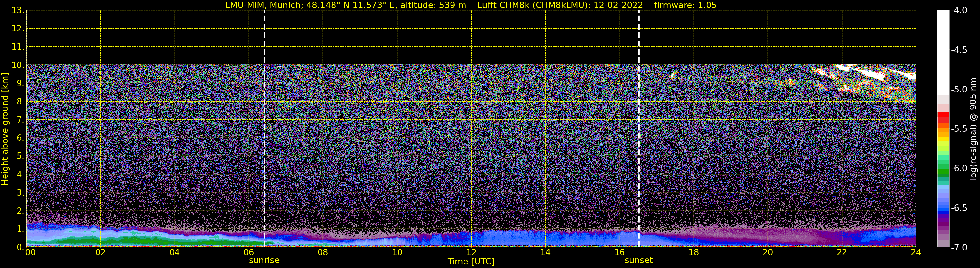Click the sunset dashed white line marker
980x268 pixels.
click(x=639, y=128)
